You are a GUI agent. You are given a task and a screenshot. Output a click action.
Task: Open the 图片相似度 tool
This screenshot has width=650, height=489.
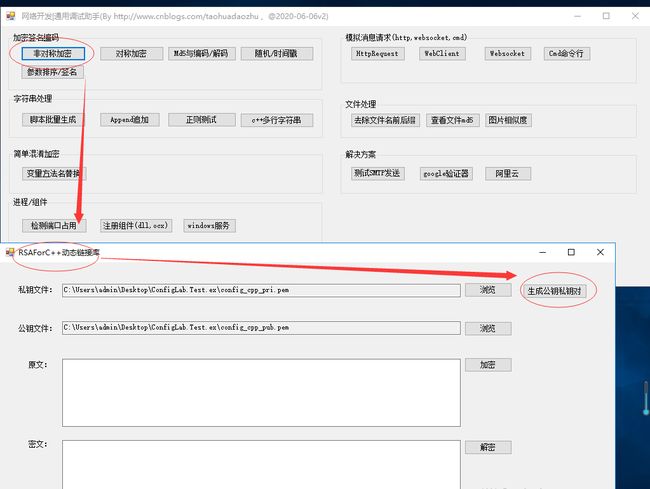508,120
